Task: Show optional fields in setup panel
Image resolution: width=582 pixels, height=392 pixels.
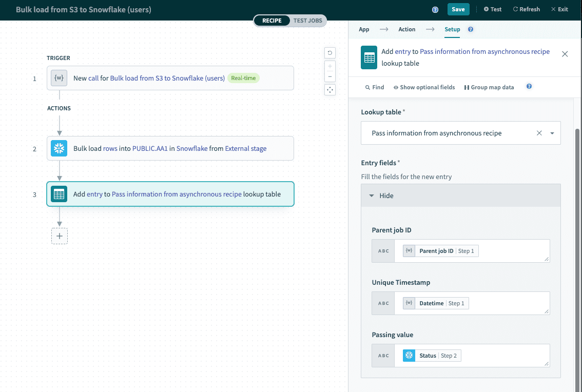Action: pos(424,87)
